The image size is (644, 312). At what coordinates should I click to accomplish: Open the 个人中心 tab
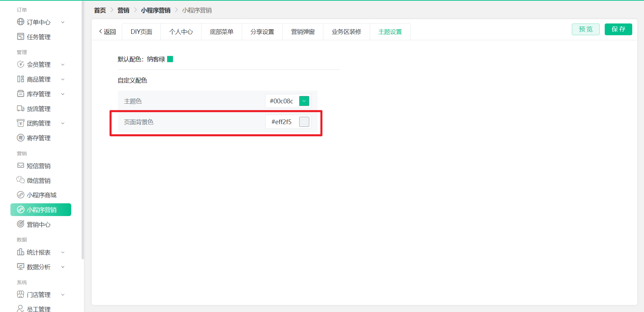(181, 32)
